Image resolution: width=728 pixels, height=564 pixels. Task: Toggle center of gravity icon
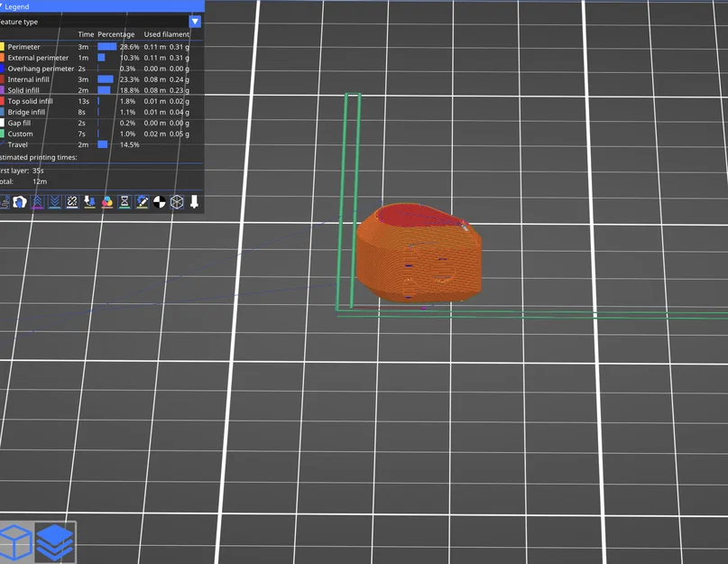coord(160,202)
